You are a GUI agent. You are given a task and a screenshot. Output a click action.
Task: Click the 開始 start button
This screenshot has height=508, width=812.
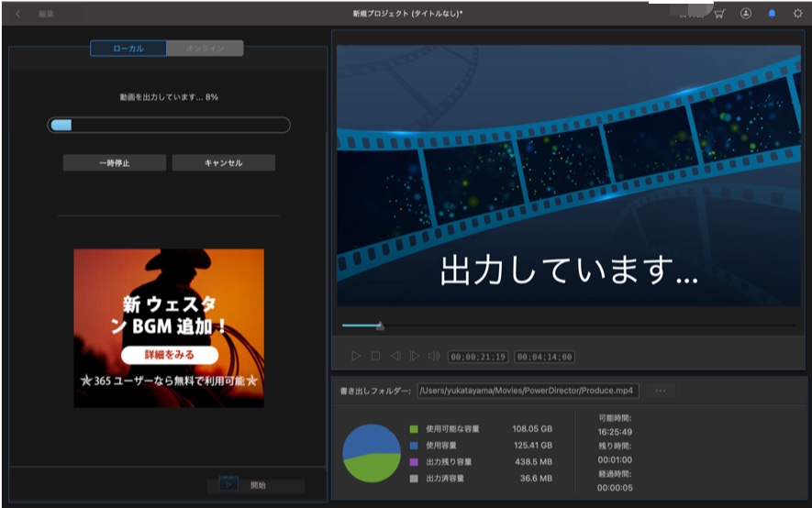[256, 485]
